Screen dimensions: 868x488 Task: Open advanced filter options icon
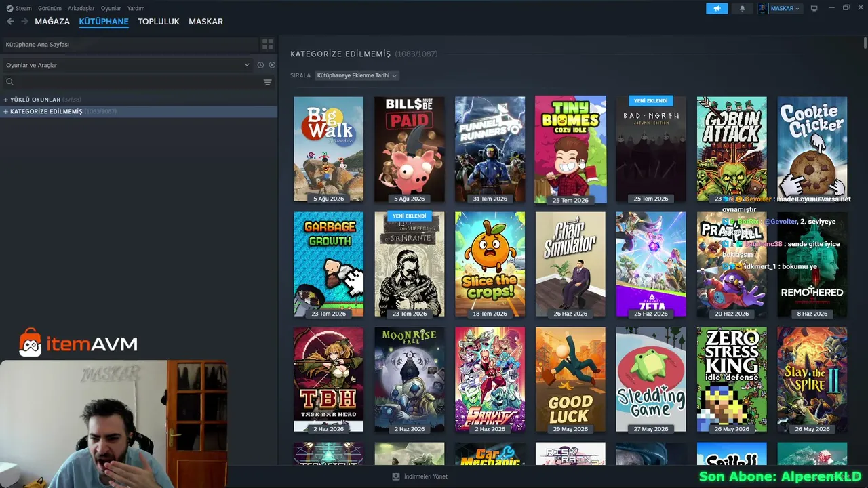pos(267,82)
